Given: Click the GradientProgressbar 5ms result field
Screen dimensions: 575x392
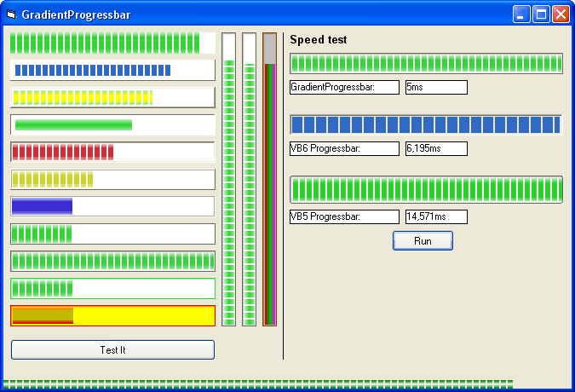Looking at the screenshot, I should point(436,87).
